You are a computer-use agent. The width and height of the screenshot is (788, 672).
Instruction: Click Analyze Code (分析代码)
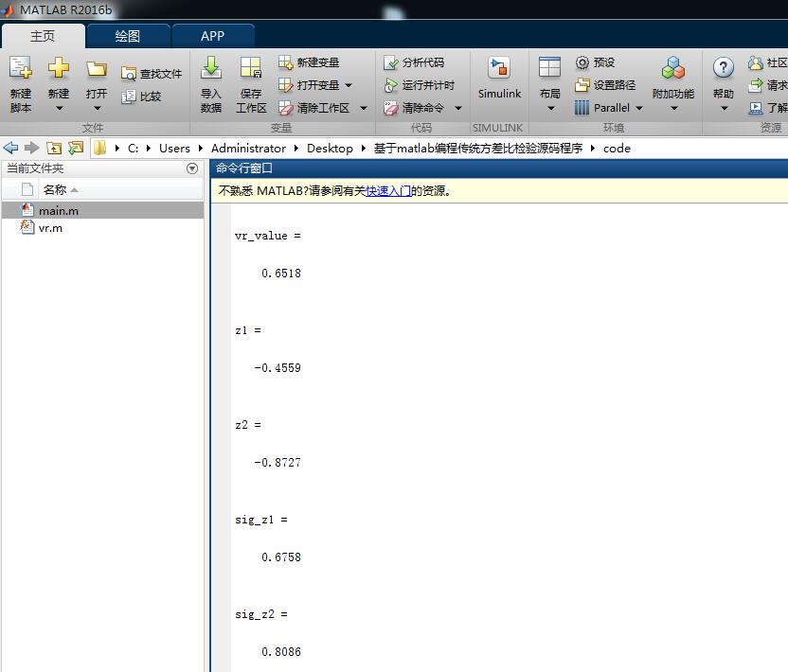(414, 62)
